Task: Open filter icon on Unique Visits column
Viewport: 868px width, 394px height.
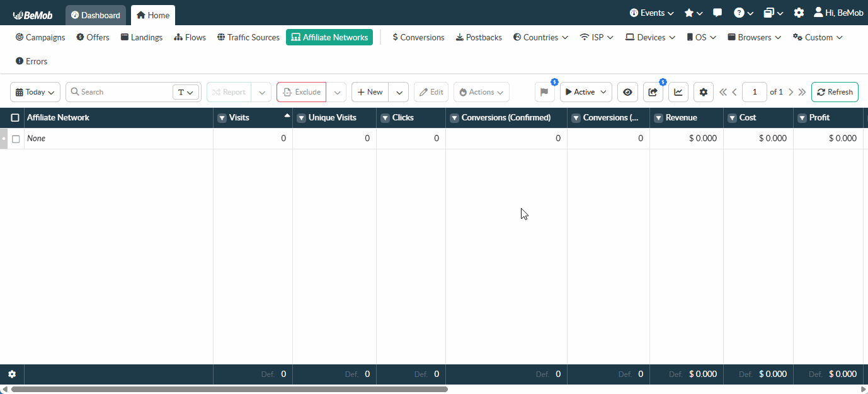Action: (x=301, y=118)
